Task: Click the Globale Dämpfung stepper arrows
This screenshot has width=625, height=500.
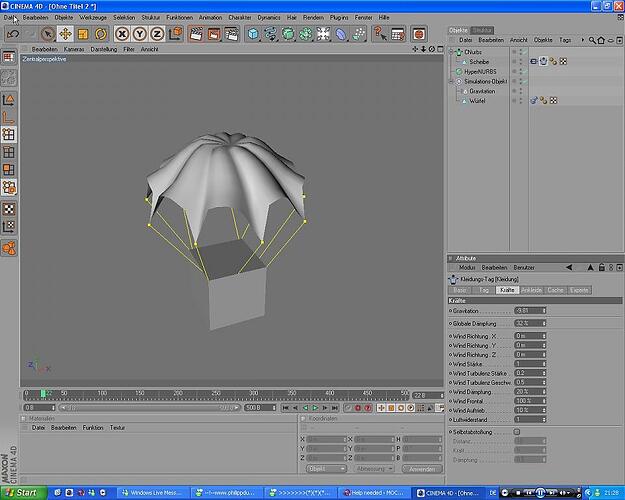Action: tap(544, 323)
